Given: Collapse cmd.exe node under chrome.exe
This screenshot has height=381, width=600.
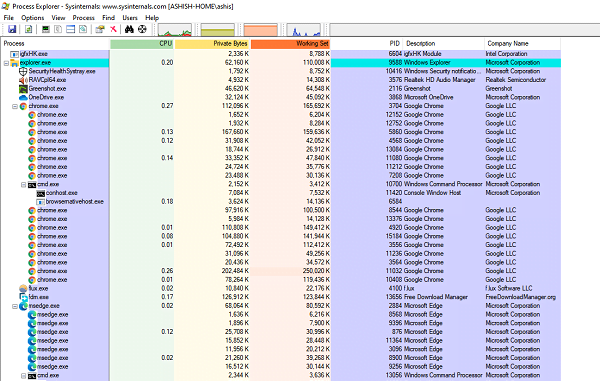Looking at the screenshot, I should [23, 184].
